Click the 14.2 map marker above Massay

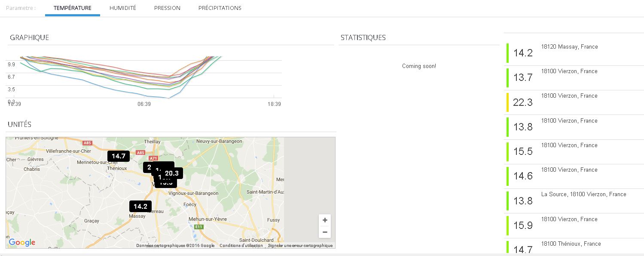[140, 207]
